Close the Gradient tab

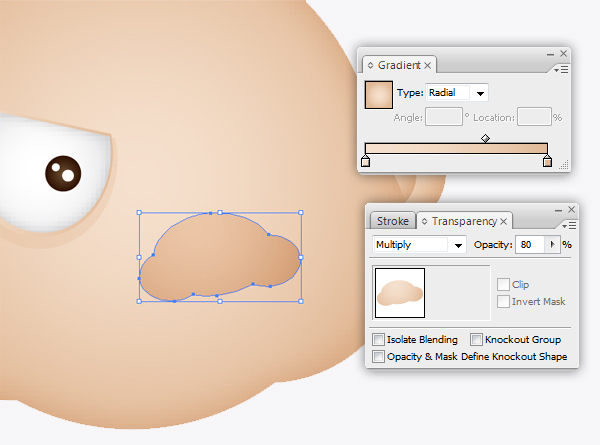pyautogui.click(x=428, y=66)
